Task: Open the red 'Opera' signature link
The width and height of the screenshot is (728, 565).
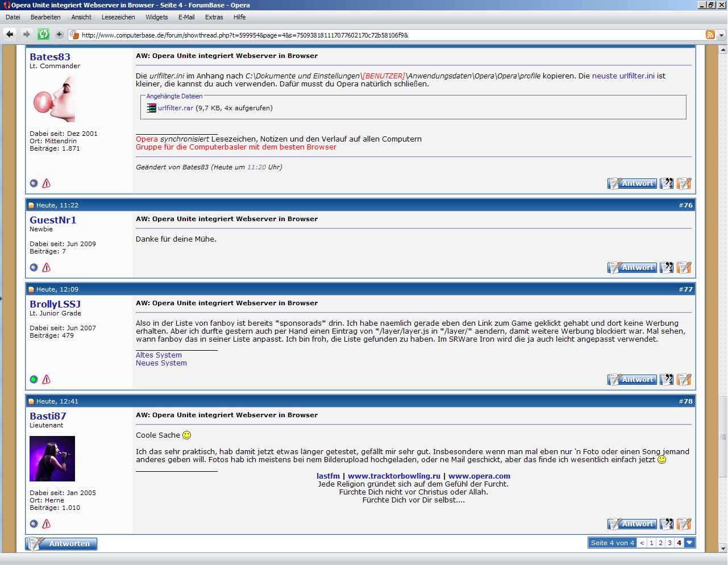Action: pos(147,139)
